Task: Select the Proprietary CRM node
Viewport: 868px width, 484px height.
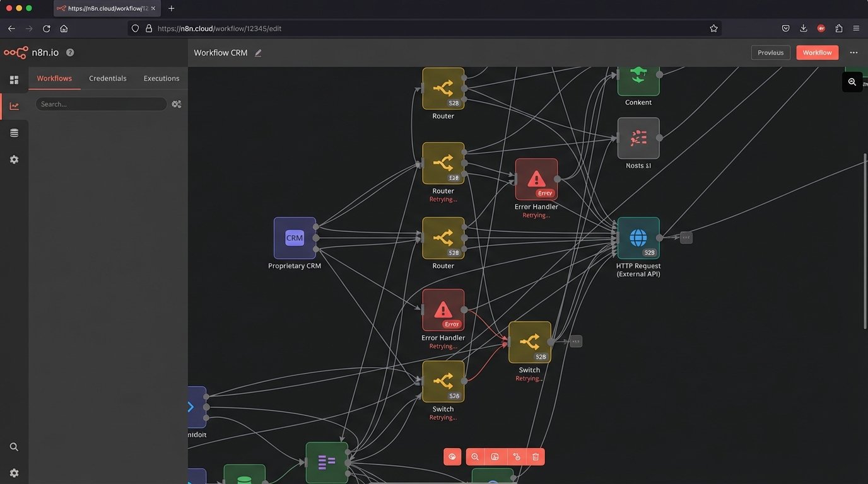Action: [x=295, y=238]
